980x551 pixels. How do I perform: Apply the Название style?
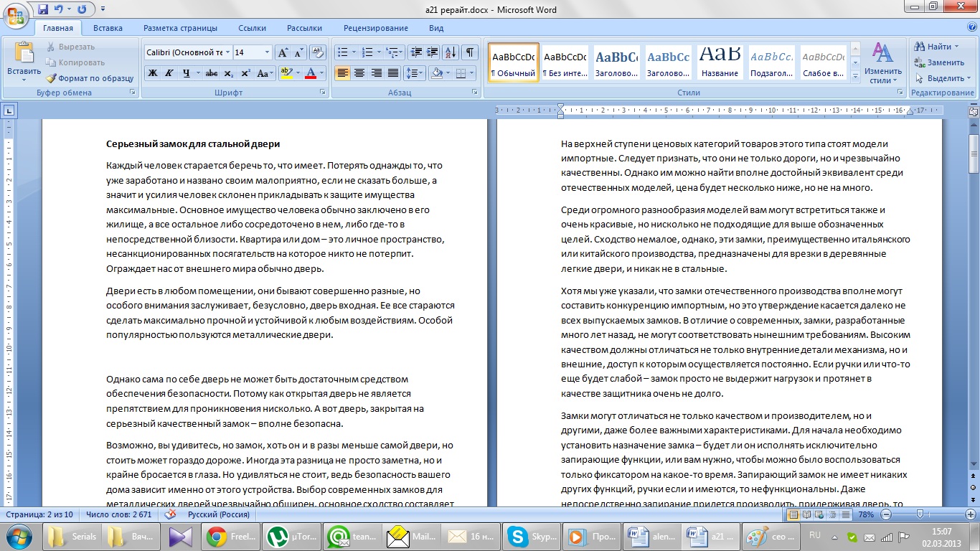[720, 62]
